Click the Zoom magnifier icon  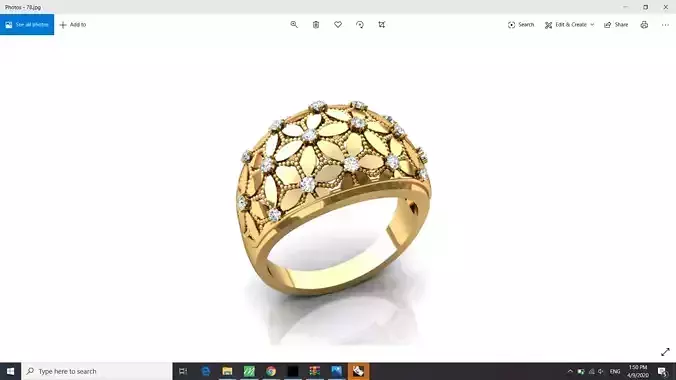(294, 25)
